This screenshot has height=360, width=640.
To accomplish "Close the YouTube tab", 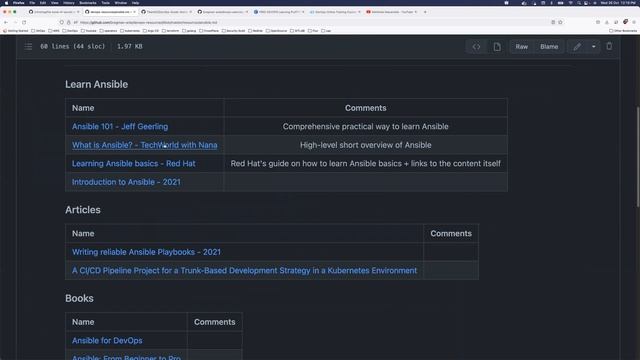I will pyautogui.click(x=416, y=12).
